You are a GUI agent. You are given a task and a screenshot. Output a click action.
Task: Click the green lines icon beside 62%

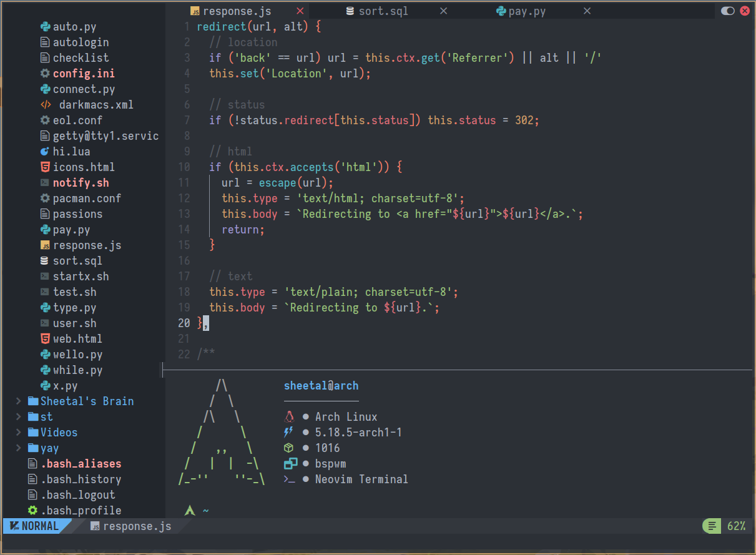click(712, 526)
